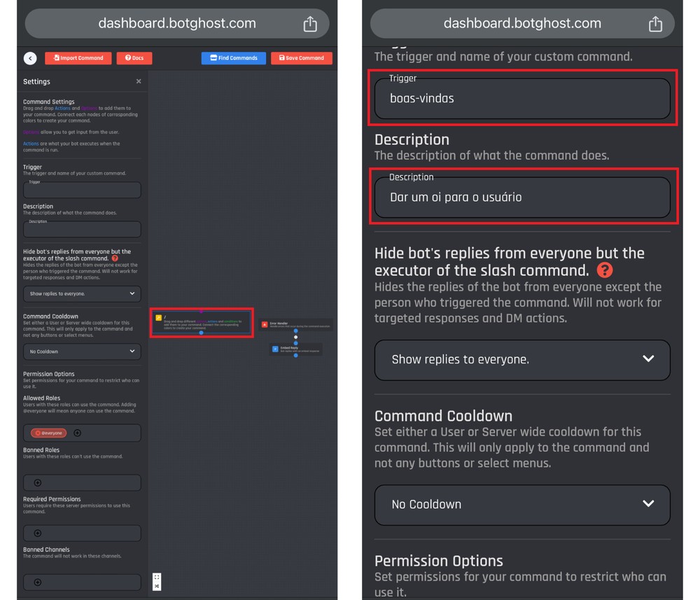Click the back arrow in the top toolbar
Viewport: 700px width, 600px height.
click(x=29, y=58)
